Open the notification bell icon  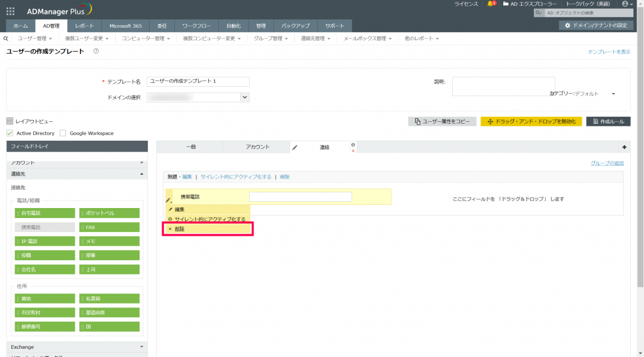pyautogui.click(x=491, y=4)
